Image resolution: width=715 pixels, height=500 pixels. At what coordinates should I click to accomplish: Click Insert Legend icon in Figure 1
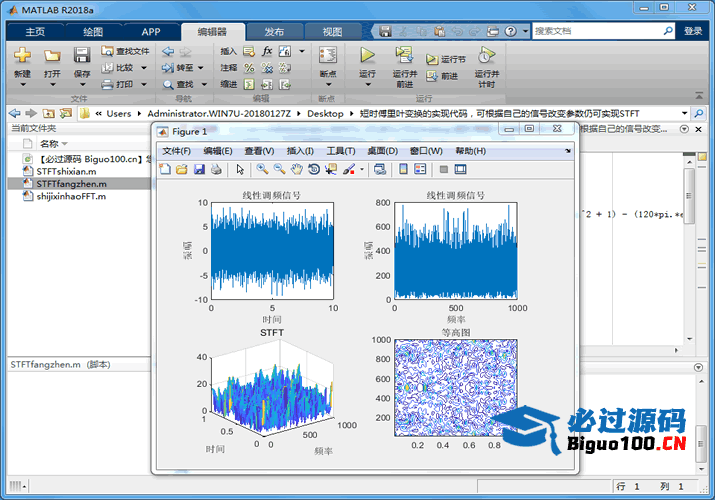pos(420,170)
